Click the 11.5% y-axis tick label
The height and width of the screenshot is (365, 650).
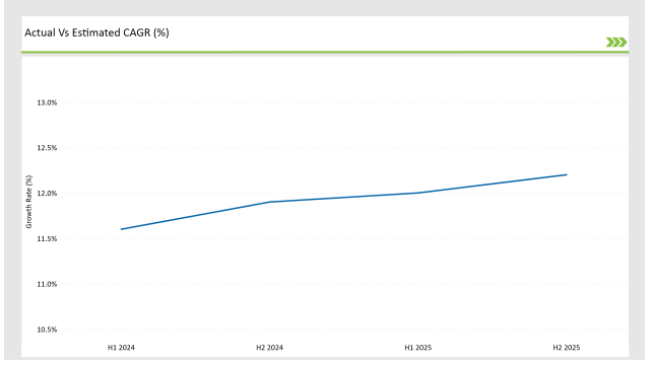[x=47, y=239]
